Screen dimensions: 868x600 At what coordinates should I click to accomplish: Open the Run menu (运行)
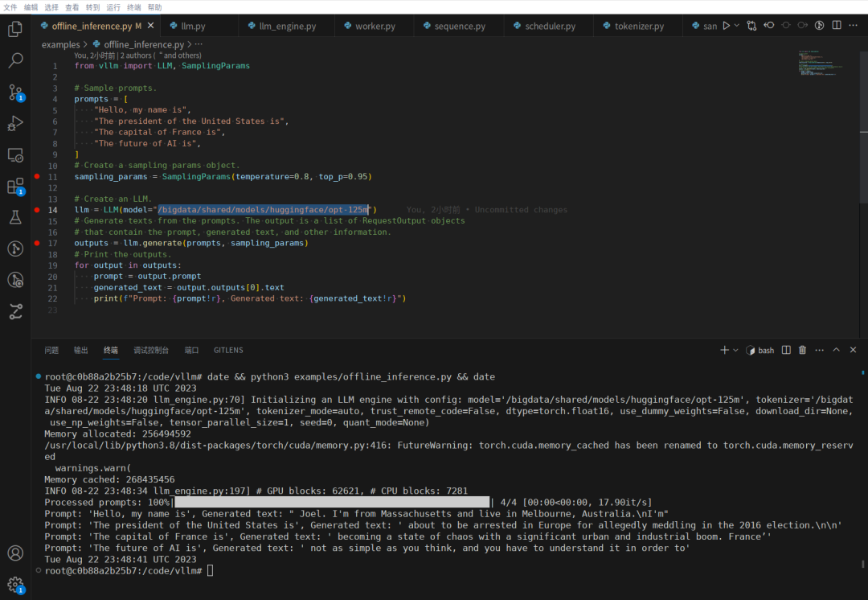[113, 7]
